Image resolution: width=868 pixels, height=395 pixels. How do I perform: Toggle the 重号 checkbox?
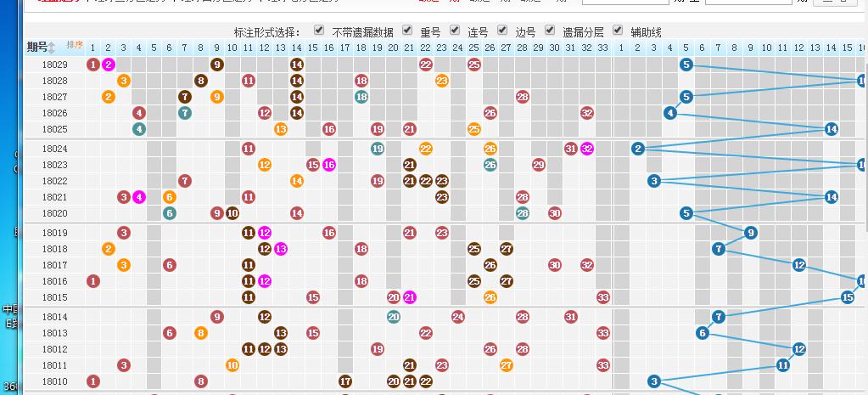[407, 31]
